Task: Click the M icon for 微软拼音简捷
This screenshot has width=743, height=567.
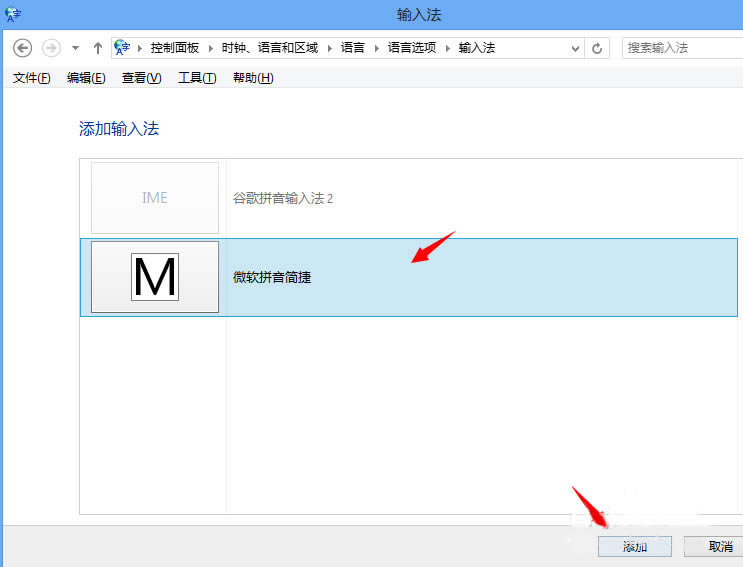Action: click(155, 277)
